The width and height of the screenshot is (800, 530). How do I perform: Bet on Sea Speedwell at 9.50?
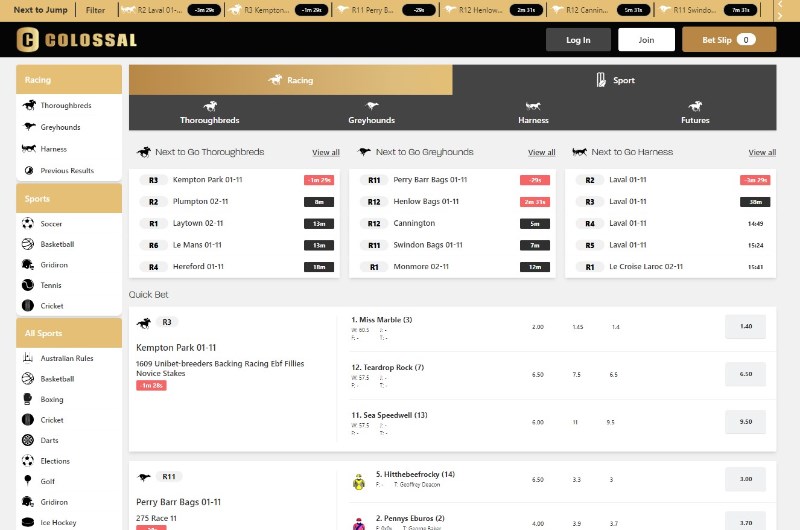[745, 422]
